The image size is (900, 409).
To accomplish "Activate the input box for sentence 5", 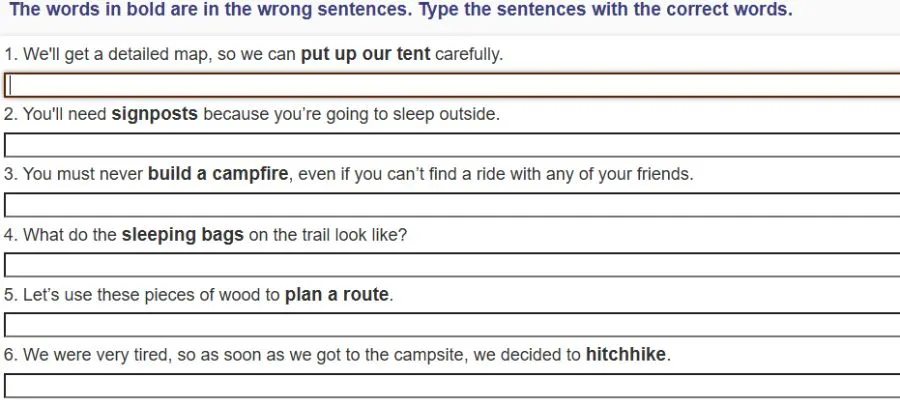I will pos(450,325).
